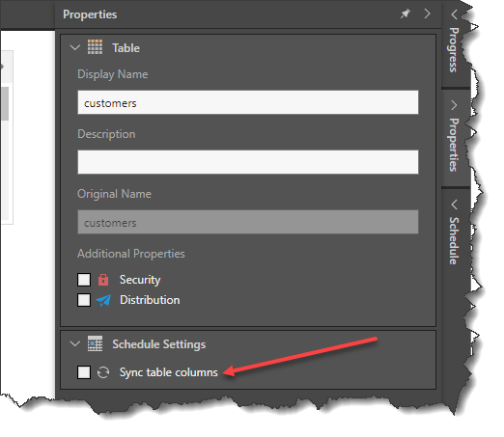Open the Progress side tab
Image resolution: width=504 pixels, height=437 pixels.
(x=454, y=50)
